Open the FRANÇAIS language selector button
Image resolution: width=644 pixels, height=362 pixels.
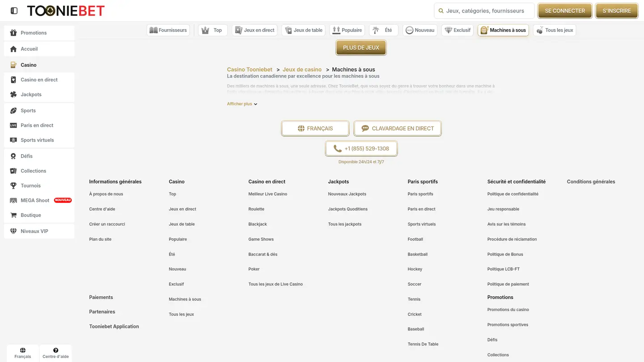[315, 128]
